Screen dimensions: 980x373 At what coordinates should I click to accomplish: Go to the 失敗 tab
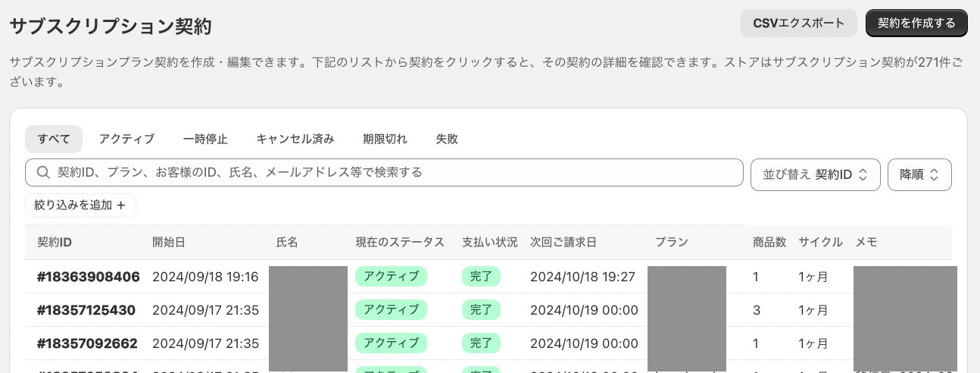coord(447,139)
